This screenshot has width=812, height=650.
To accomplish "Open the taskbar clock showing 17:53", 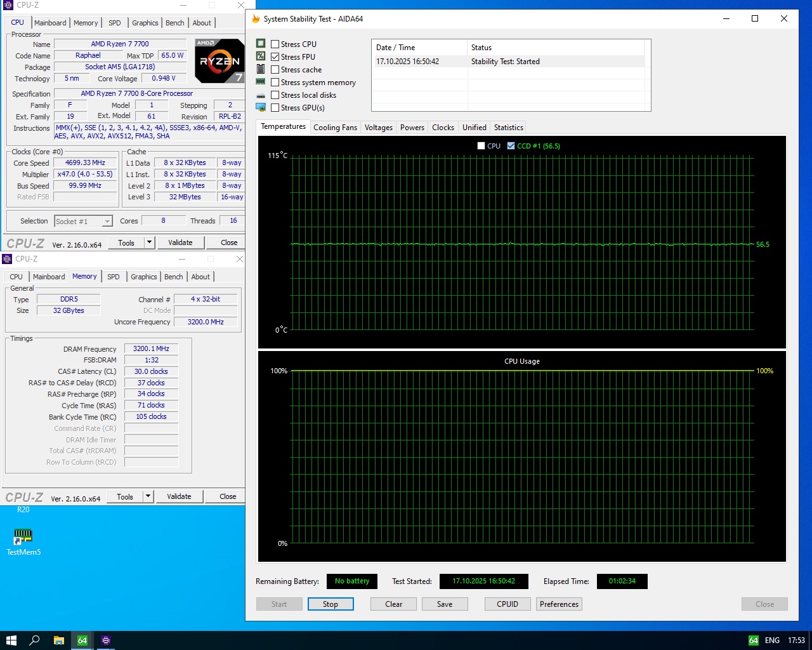I will point(796,640).
